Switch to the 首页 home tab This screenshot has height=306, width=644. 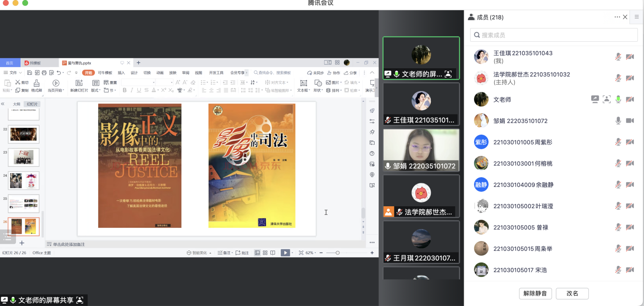pyautogui.click(x=10, y=63)
